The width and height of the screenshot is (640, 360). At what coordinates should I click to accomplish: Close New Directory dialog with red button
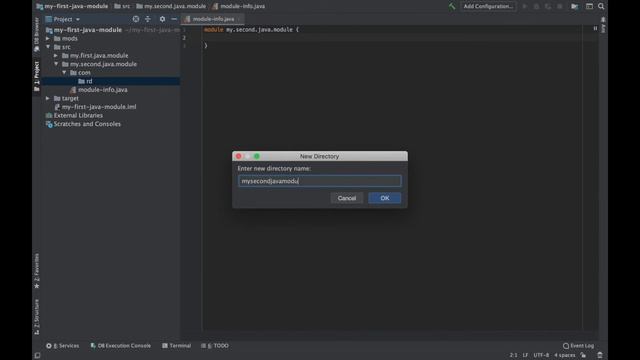[x=239, y=156]
